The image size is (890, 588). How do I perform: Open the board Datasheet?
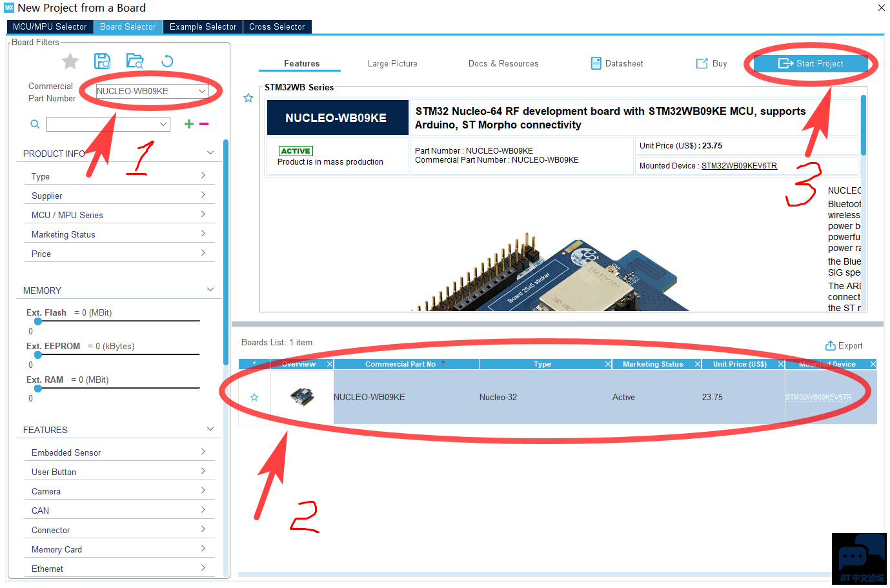coord(617,63)
